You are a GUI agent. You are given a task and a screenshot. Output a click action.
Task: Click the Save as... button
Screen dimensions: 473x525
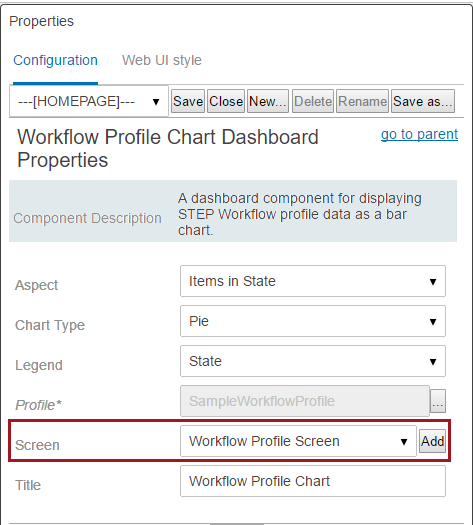[423, 101]
